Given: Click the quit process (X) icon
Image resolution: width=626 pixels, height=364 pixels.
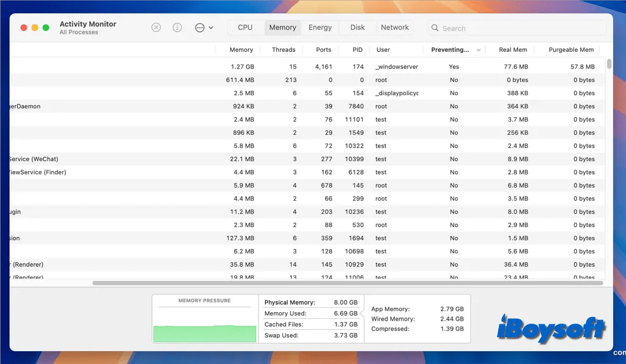Looking at the screenshot, I should click(156, 27).
